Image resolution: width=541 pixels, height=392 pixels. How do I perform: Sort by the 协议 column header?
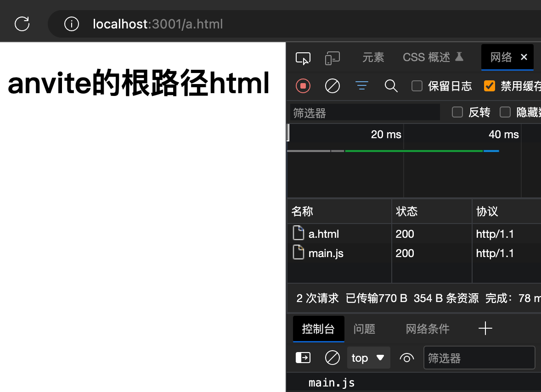[x=507, y=211]
